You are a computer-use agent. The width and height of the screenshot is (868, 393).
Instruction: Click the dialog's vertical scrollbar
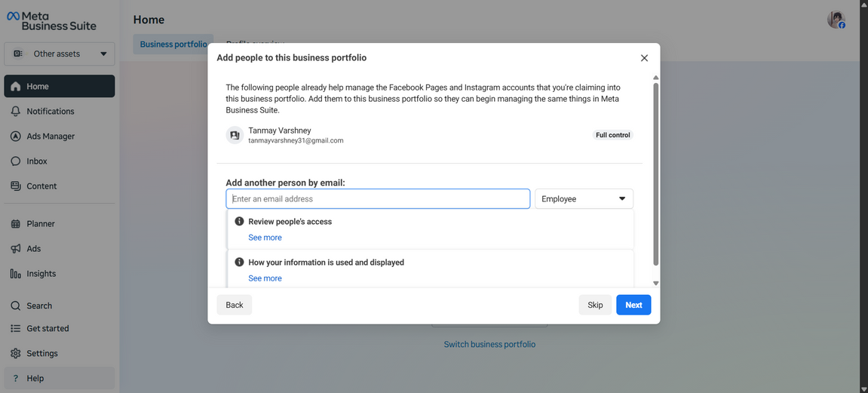[655, 173]
